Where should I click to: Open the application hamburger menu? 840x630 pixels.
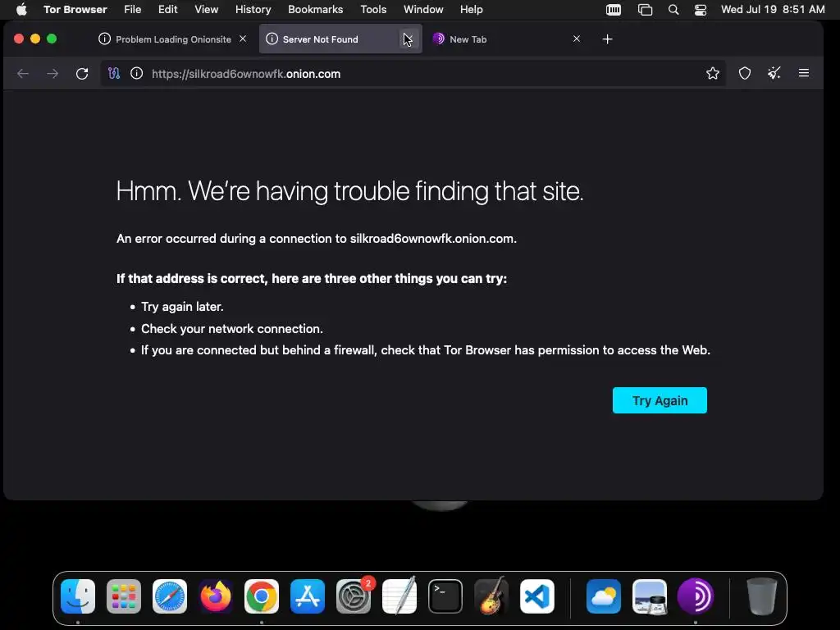tap(804, 73)
